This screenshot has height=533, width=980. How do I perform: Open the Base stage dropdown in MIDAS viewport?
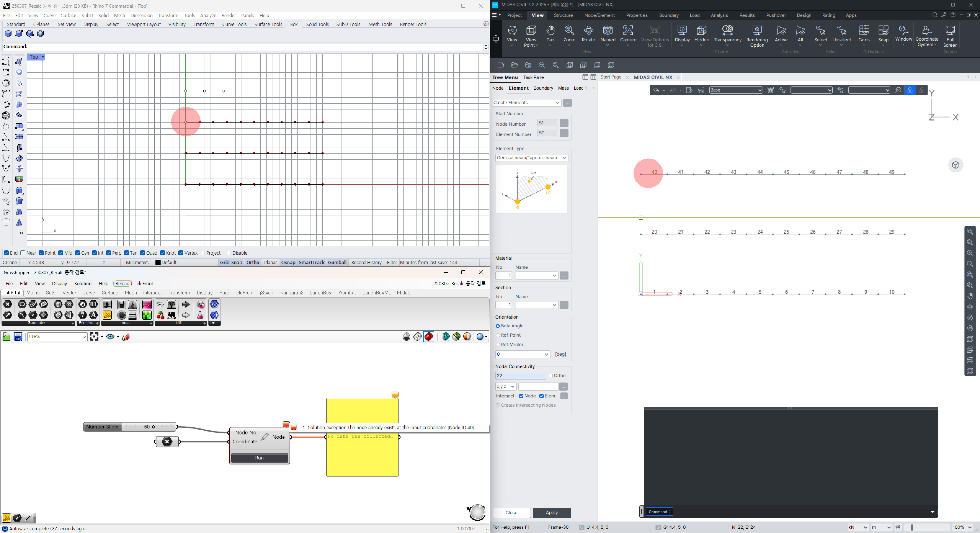click(x=736, y=90)
